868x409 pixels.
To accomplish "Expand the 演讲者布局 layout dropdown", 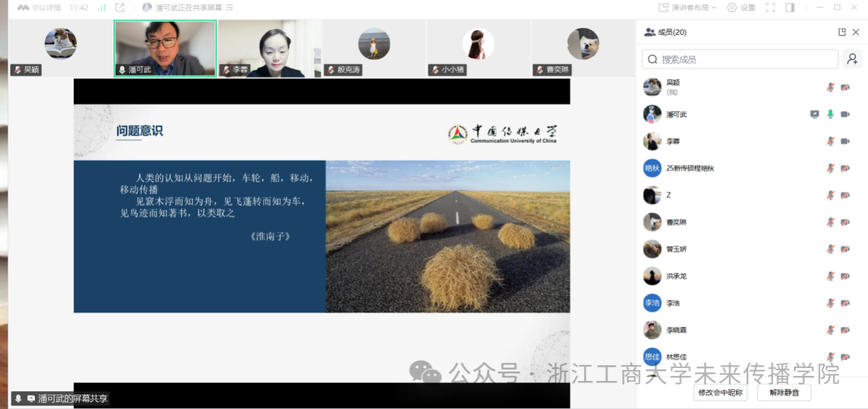I will point(687,8).
